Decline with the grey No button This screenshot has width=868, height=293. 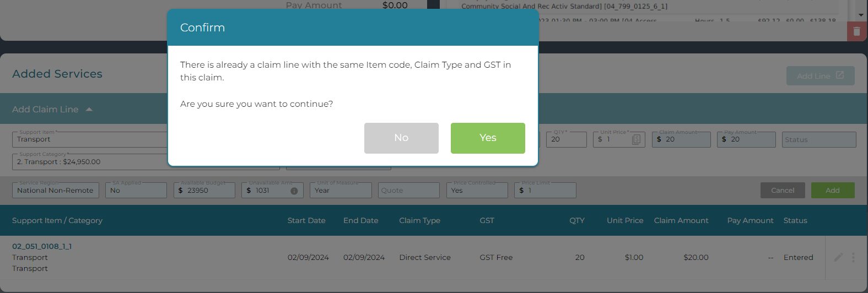pos(401,138)
